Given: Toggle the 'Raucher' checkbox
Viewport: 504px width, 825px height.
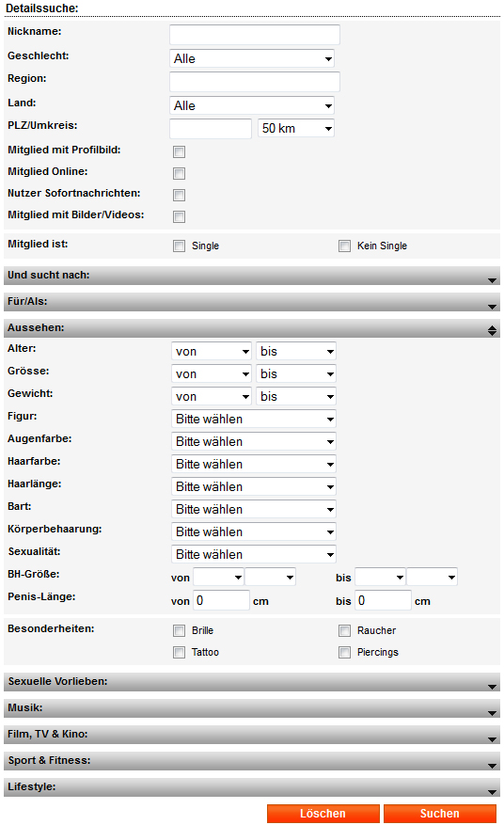Looking at the screenshot, I should pos(344,630).
